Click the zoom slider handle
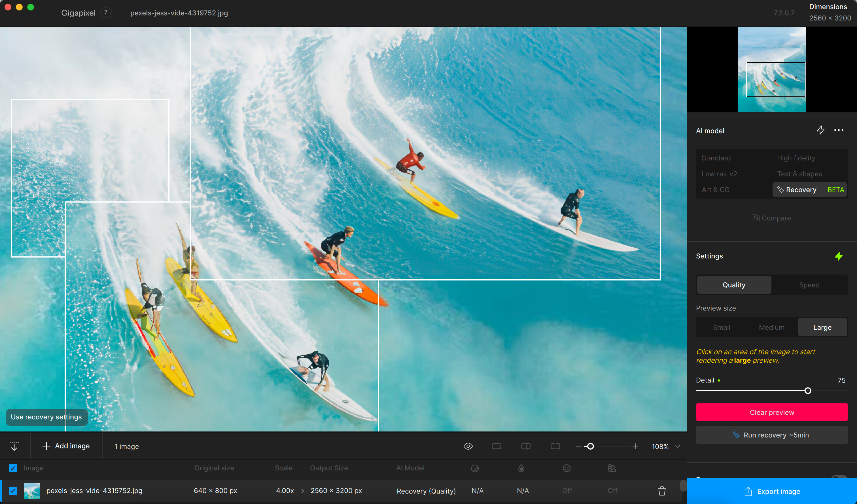857x504 pixels. (590, 446)
